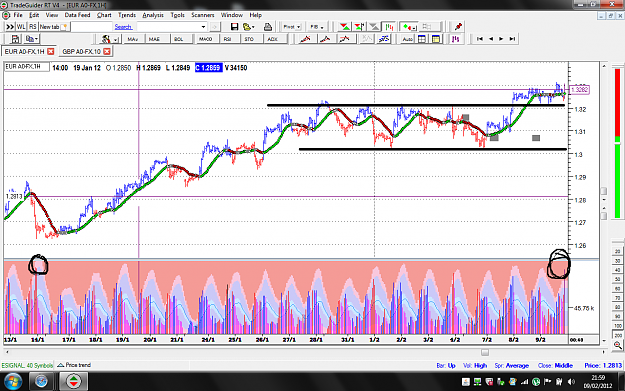Click the Price trend status bar item
The height and width of the screenshot is (391, 625).
click(74, 365)
